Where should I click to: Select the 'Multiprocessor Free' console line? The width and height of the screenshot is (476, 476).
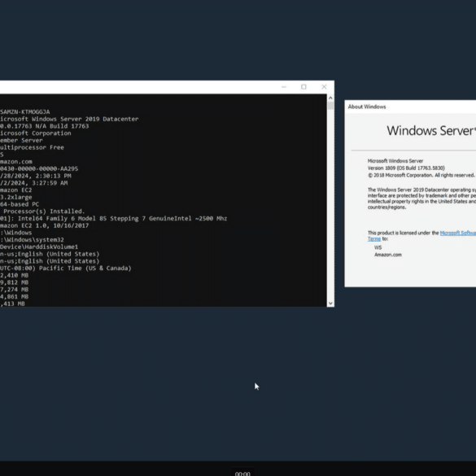coord(32,147)
